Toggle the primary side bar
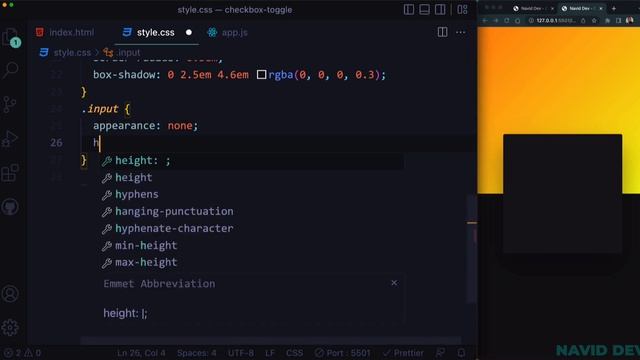The height and width of the screenshot is (360, 640). pos(409,9)
